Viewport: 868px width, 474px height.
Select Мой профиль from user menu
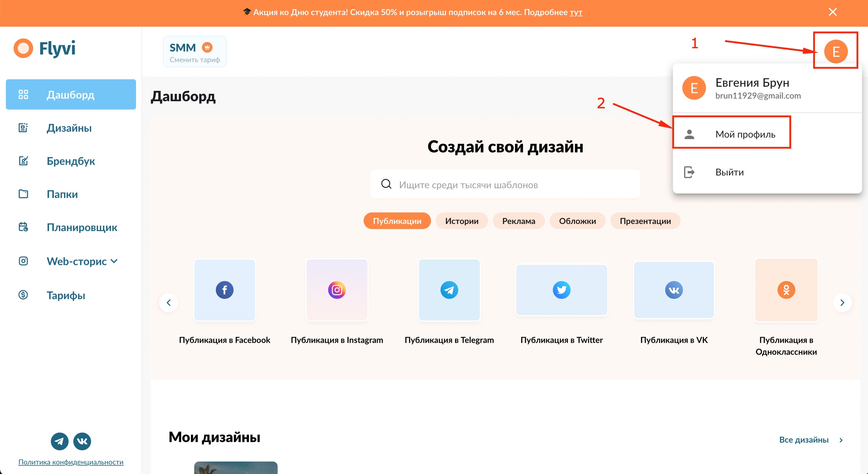745,134
